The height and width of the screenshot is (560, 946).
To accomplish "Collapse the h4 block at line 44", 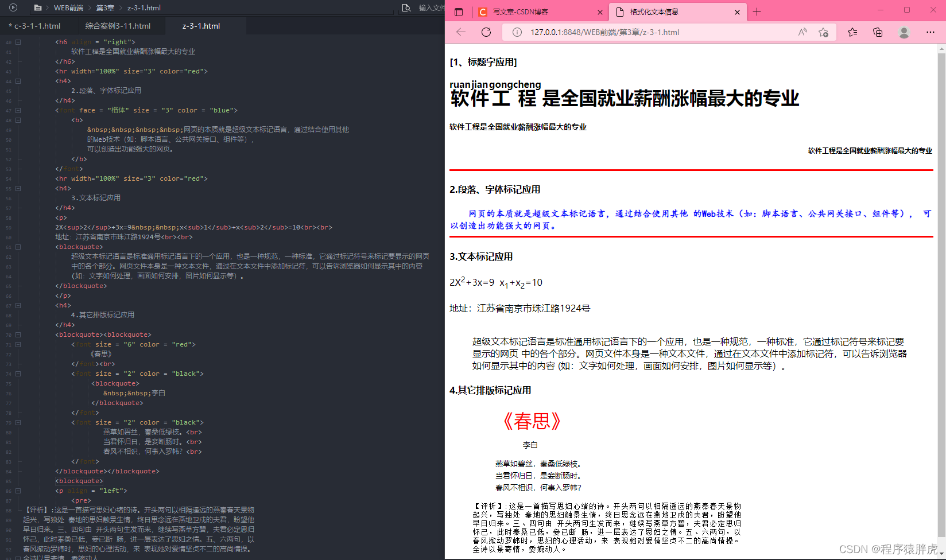I will [x=18, y=81].
